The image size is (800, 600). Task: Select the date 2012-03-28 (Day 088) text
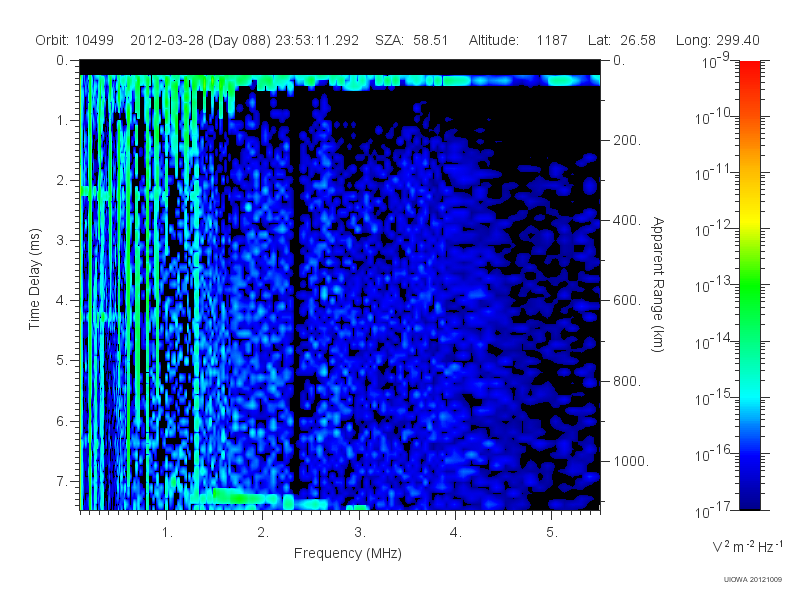click(x=201, y=40)
